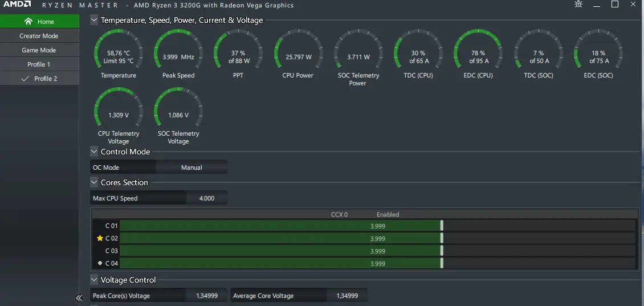The height and width of the screenshot is (306, 644).
Task: Click the C 02 core speed slider
Action: 377,238
